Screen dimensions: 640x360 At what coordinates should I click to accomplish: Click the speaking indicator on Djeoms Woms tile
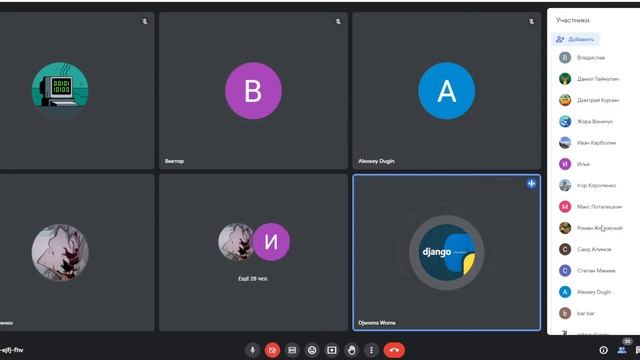tap(531, 184)
